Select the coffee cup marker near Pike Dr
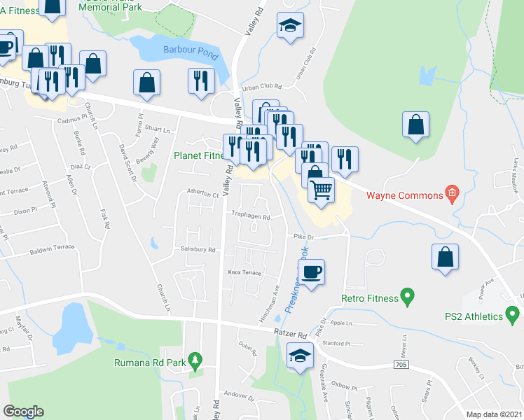 point(312,274)
